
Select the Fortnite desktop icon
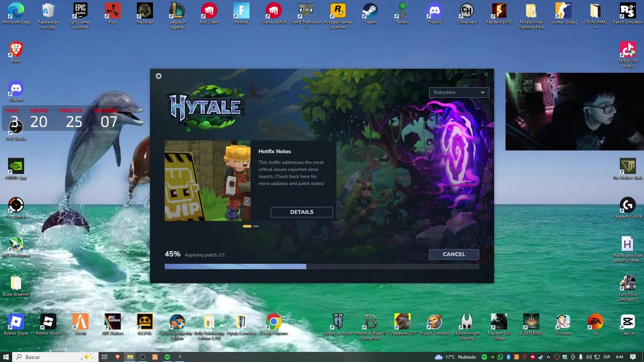[242, 14]
